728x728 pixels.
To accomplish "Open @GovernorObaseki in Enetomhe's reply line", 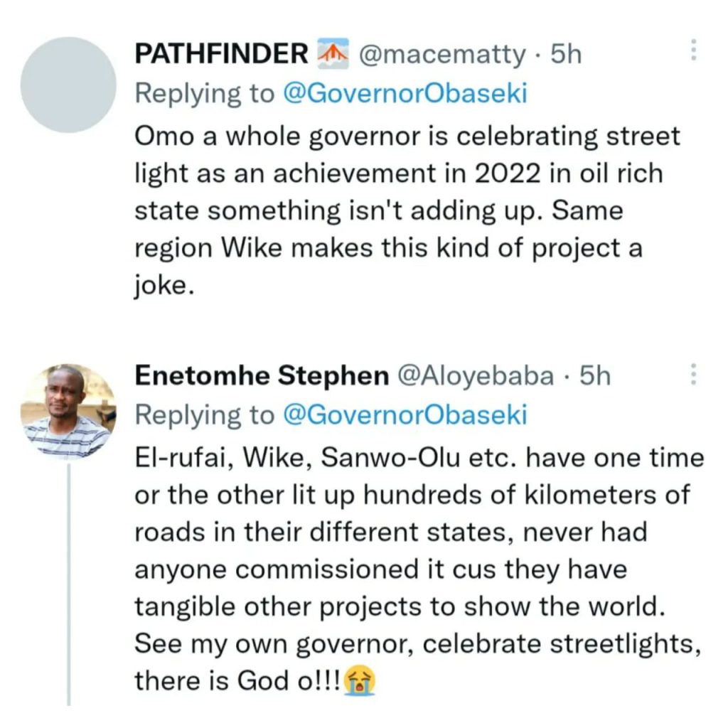I will [405, 415].
